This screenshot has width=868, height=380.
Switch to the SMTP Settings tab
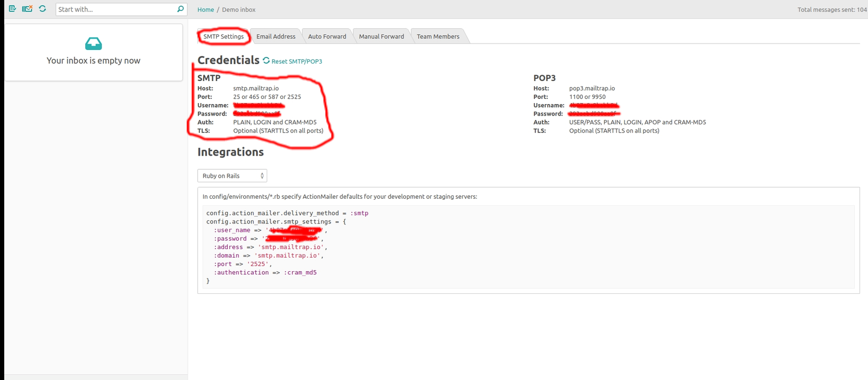point(224,36)
